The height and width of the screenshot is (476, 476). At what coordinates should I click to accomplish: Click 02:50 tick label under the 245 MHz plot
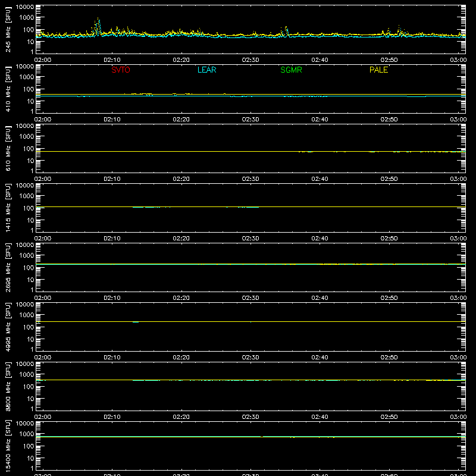389,60
